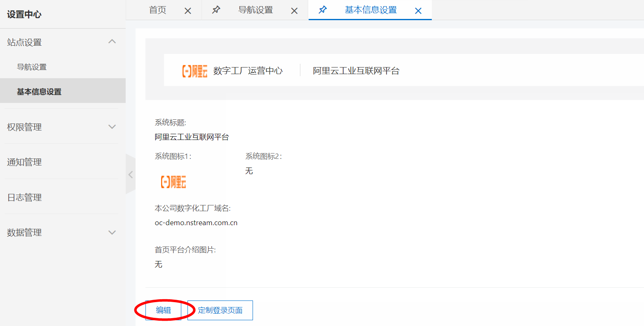Click the 数字工厂运营中心 header text

pos(248,71)
